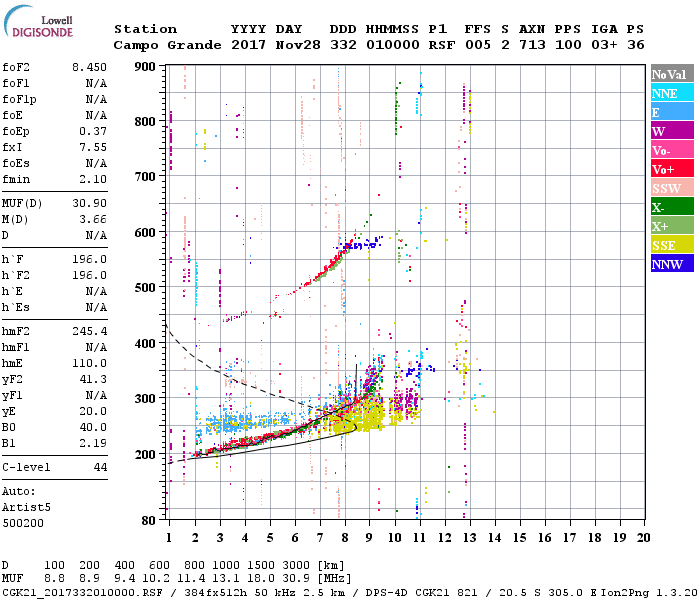Click the FFS value 005
Viewport: 700px width, 600px height.
pos(478,45)
